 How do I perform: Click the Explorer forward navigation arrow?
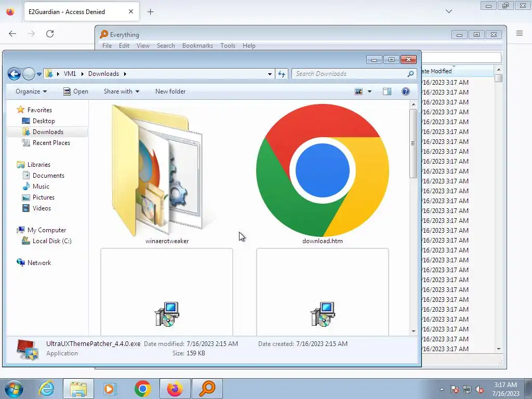(29, 74)
